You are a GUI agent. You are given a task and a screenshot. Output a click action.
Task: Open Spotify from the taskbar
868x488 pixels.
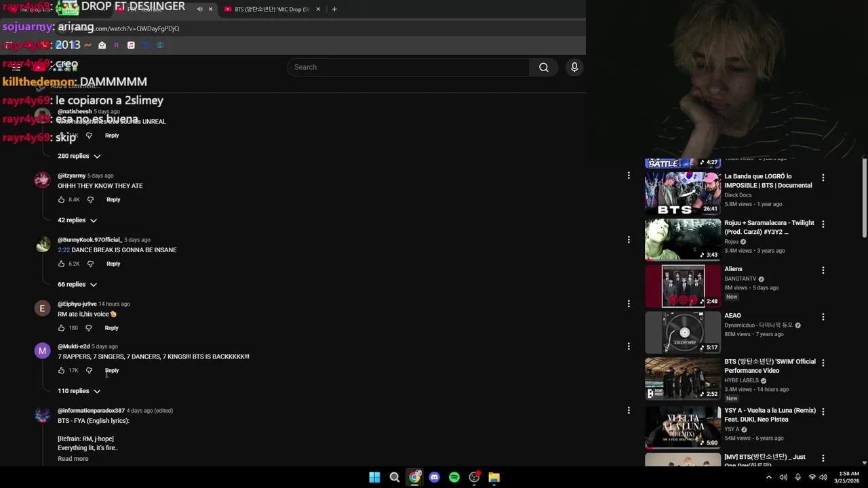click(454, 477)
